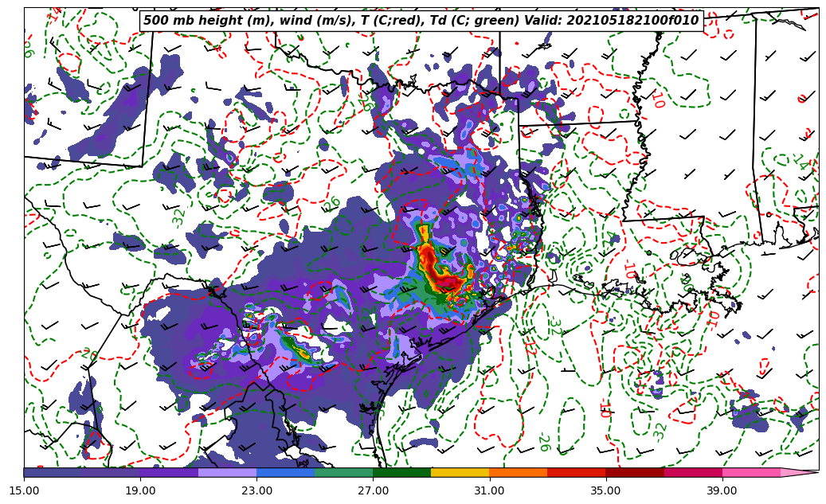Select the blue colorbar segment after 23.00
The image size is (826, 504).
point(285,472)
